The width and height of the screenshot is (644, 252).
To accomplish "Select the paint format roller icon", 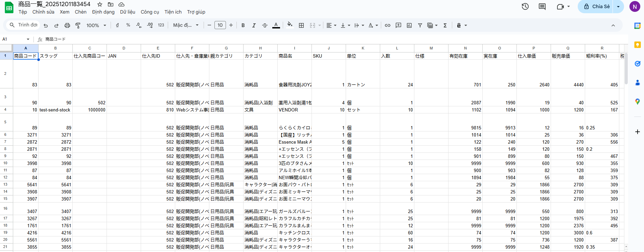I will (x=78, y=25).
